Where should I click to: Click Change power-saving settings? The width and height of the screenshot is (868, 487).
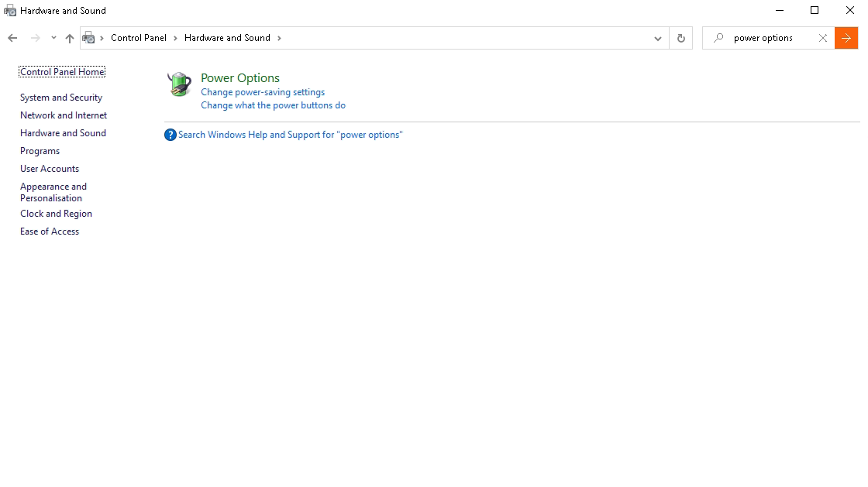(x=263, y=92)
